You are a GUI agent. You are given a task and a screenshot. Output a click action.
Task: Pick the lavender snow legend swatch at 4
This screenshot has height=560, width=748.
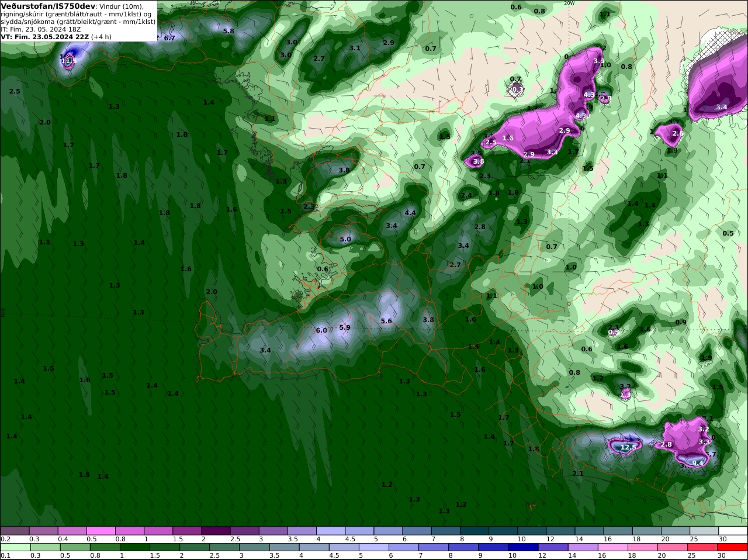click(331, 531)
